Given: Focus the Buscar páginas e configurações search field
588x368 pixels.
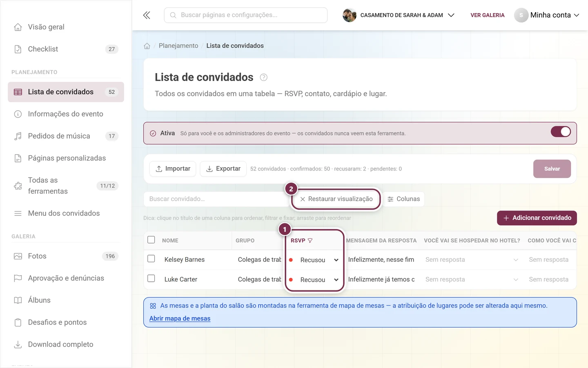Looking at the screenshot, I should (x=246, y=15).
